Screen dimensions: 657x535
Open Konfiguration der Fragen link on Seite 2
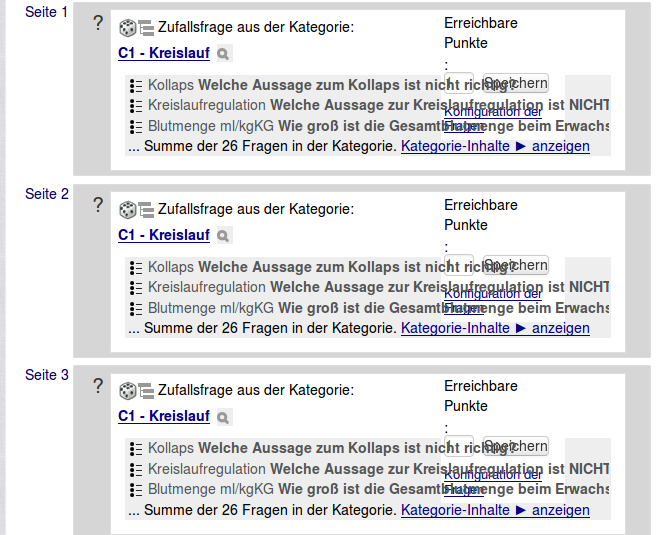[493, 301]
